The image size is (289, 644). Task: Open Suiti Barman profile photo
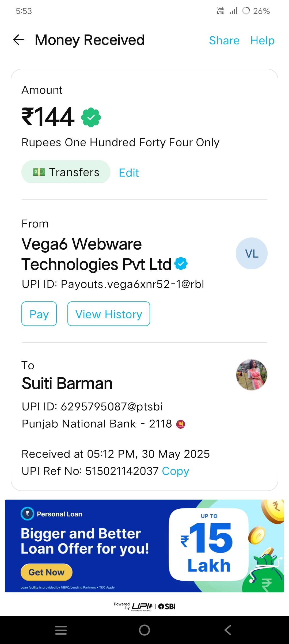coord(252,375)
